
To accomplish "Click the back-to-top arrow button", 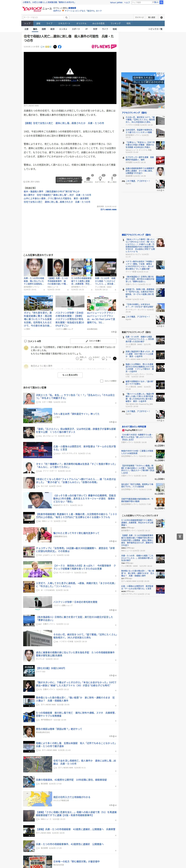I will point(180,536).
